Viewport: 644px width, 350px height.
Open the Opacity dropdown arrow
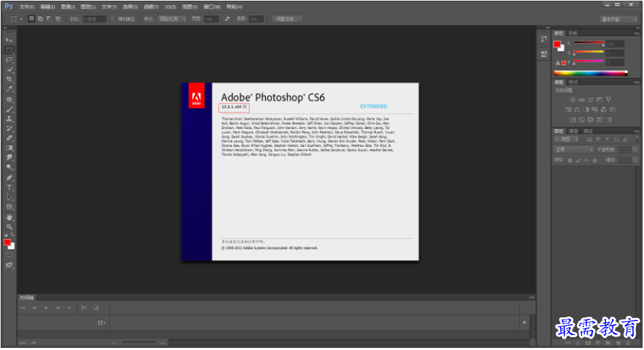tap(635, 150)
